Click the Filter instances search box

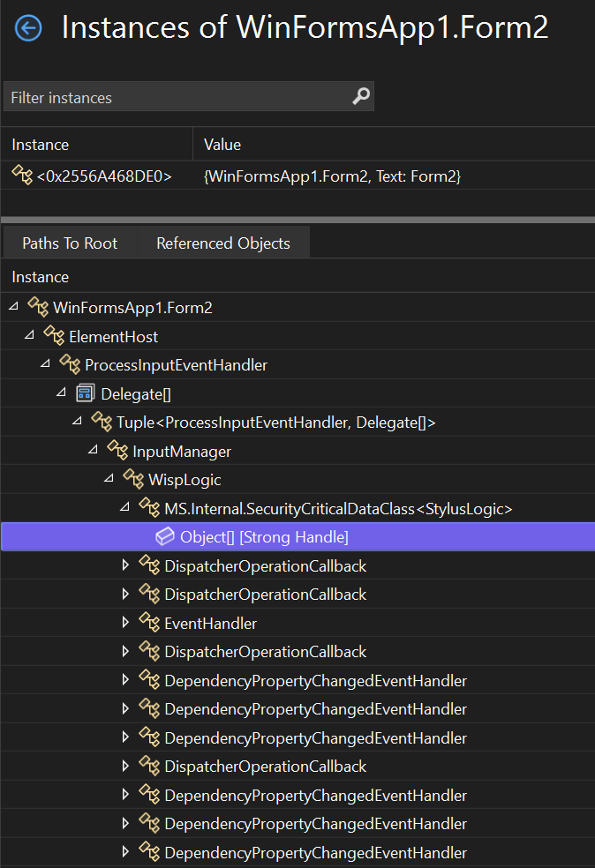(177, 95)
